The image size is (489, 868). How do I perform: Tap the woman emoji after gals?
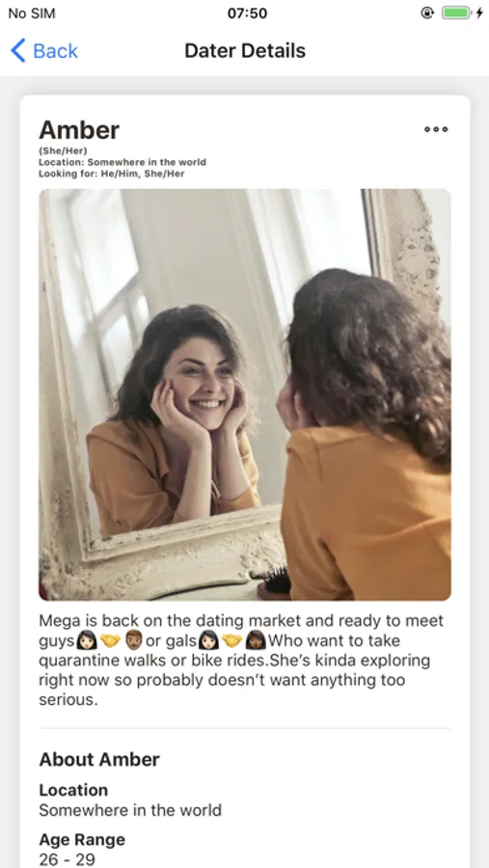click(x=208, y=640)
